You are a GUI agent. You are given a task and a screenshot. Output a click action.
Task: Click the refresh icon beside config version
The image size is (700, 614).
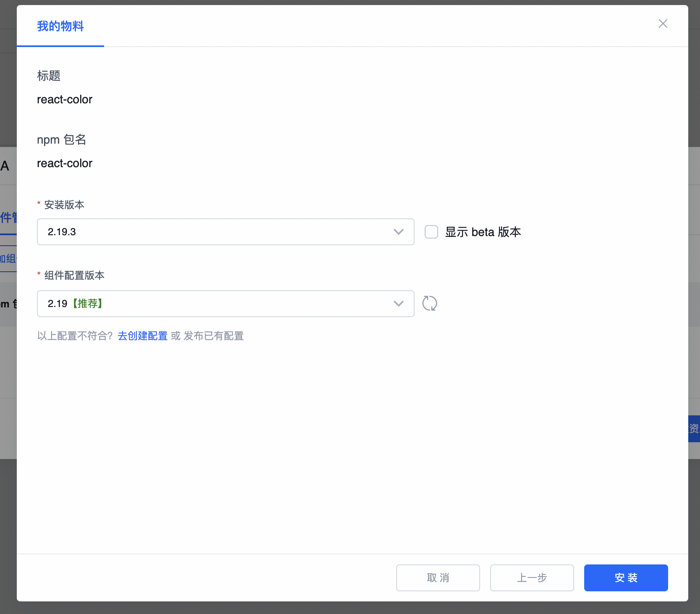point(429,303)
